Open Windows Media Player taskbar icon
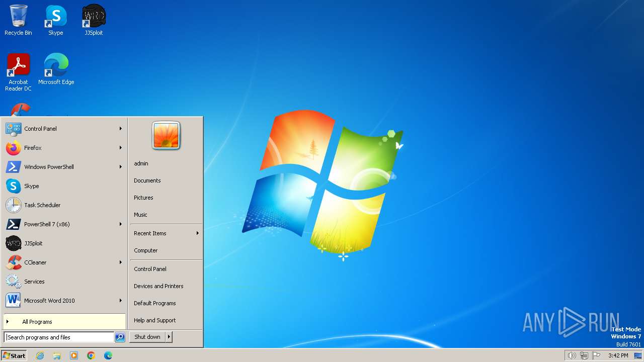 [x=74, y=355]
